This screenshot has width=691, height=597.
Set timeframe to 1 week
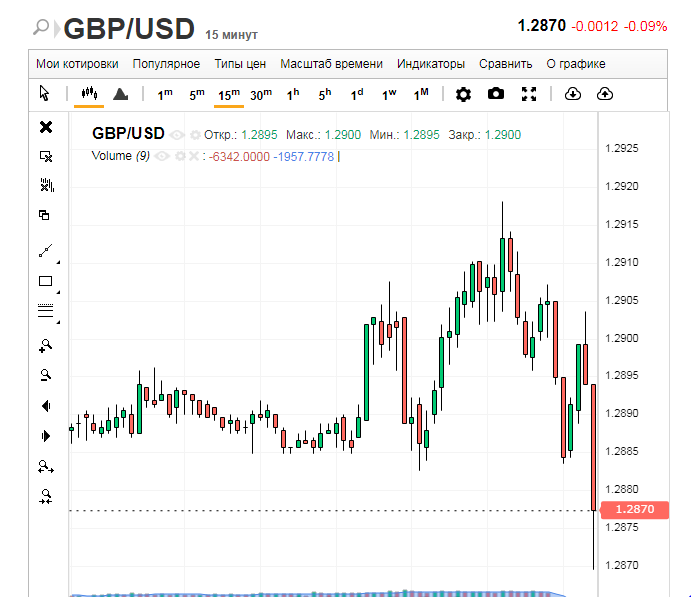389,94
